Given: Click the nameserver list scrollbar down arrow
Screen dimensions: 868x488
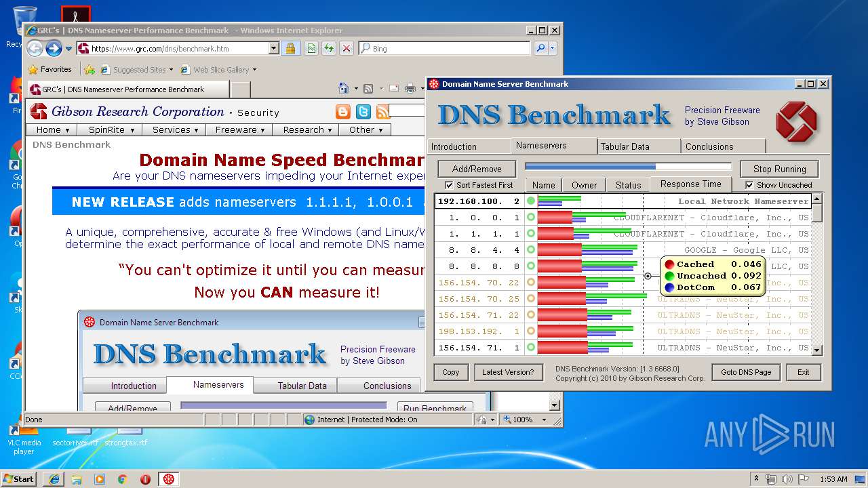Looking at the screenshot, I should click(816, 350).
